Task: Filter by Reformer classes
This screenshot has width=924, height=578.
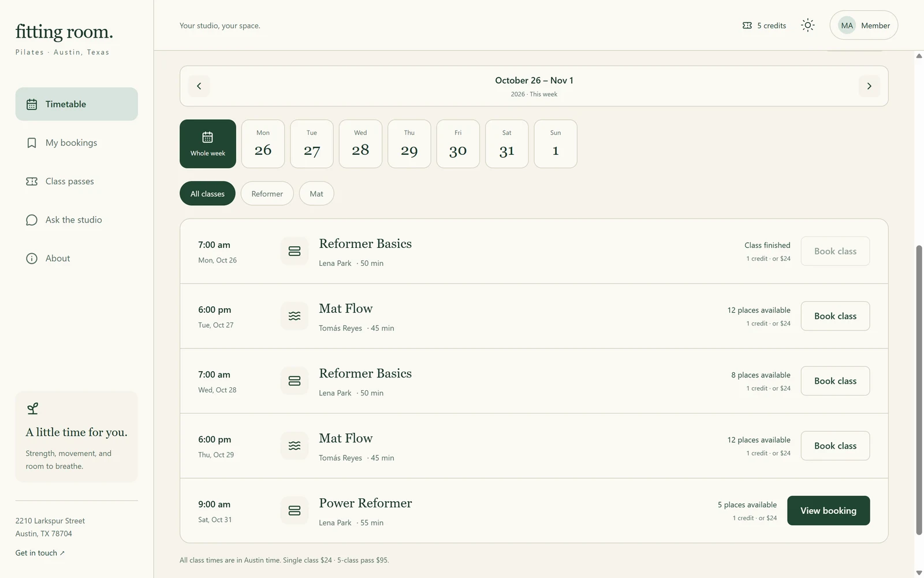Action: click(x=267, y=194)
